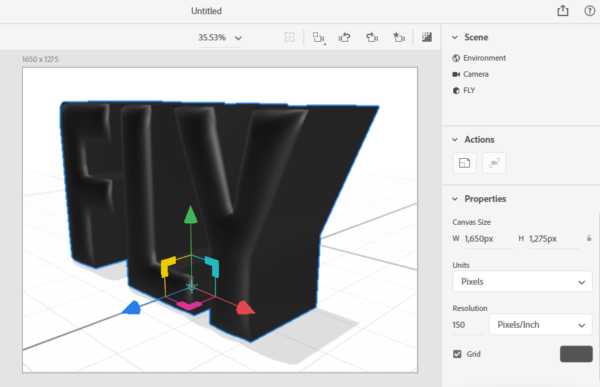
Task: Open the Units Pixels dropdown
Action: [x=522, y=282]
